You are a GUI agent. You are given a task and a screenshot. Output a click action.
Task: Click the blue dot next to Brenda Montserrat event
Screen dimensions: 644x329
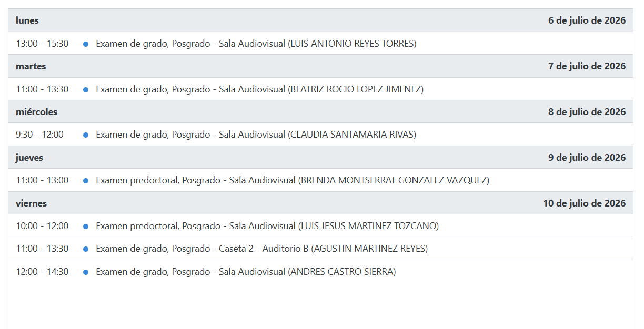coord(86,181)
